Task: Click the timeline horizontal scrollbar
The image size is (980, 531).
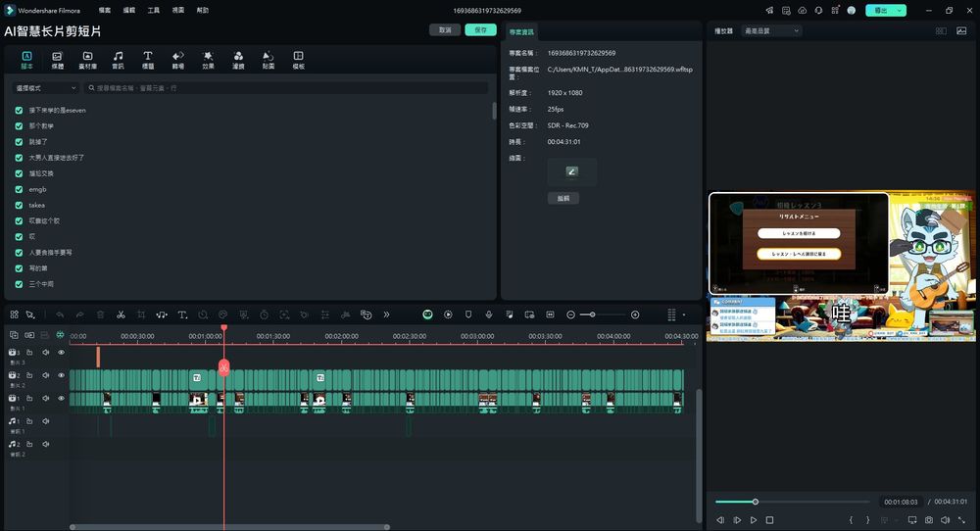Action: tap(229, 527)
